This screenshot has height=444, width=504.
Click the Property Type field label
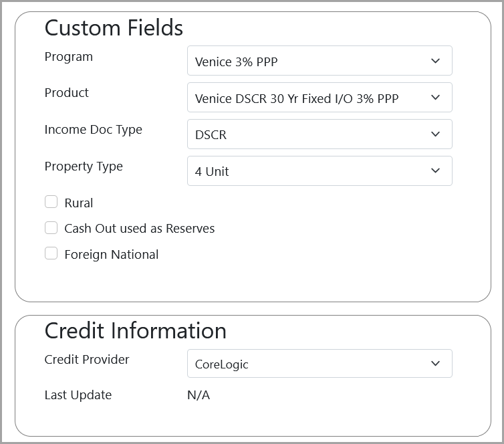coord(84,166)
